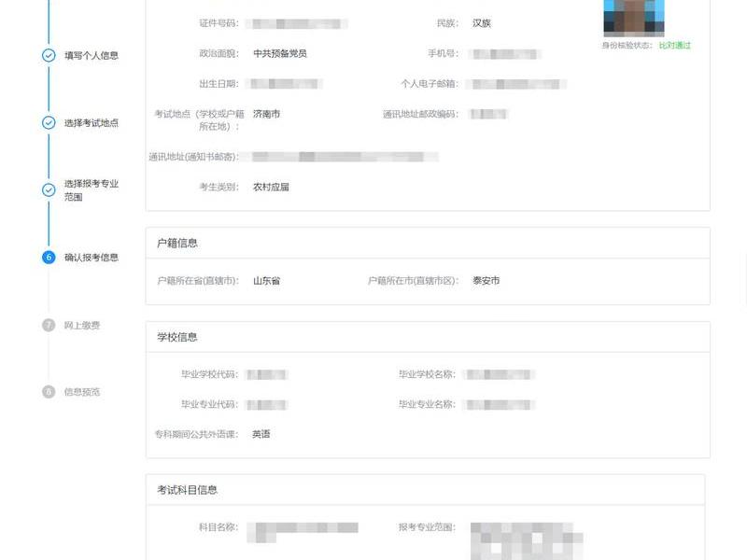Open the 信息预览 step
This screenshot has width=747, height=560.
(x=82, y=391)
